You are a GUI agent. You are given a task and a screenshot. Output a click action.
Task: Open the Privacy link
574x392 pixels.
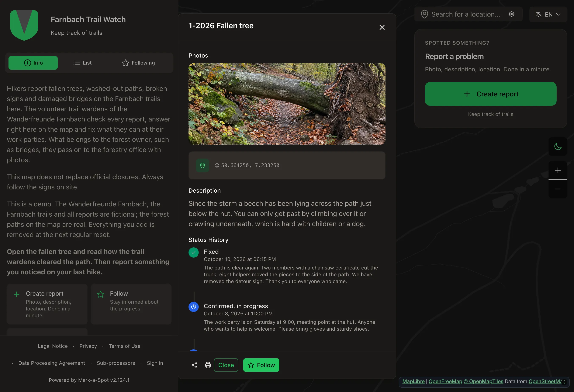click(x=88, y=346)
